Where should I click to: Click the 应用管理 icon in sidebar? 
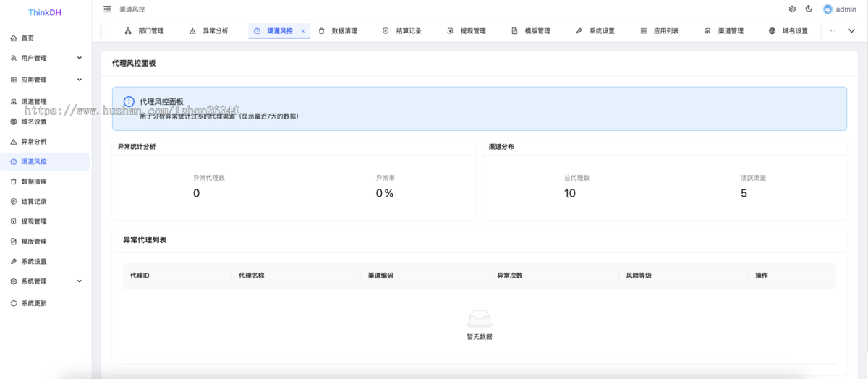point(14,80)
